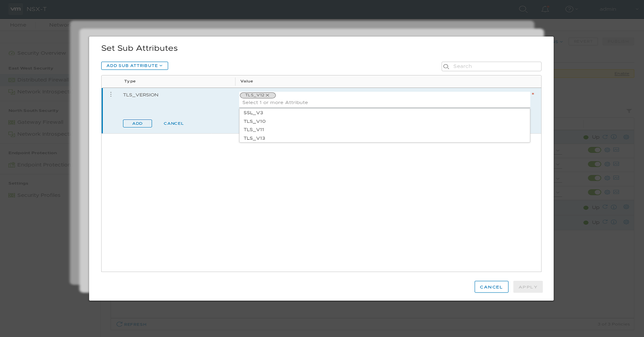Open the three-dot menu for TLS_VERSION row

click(x=111, y=94)
